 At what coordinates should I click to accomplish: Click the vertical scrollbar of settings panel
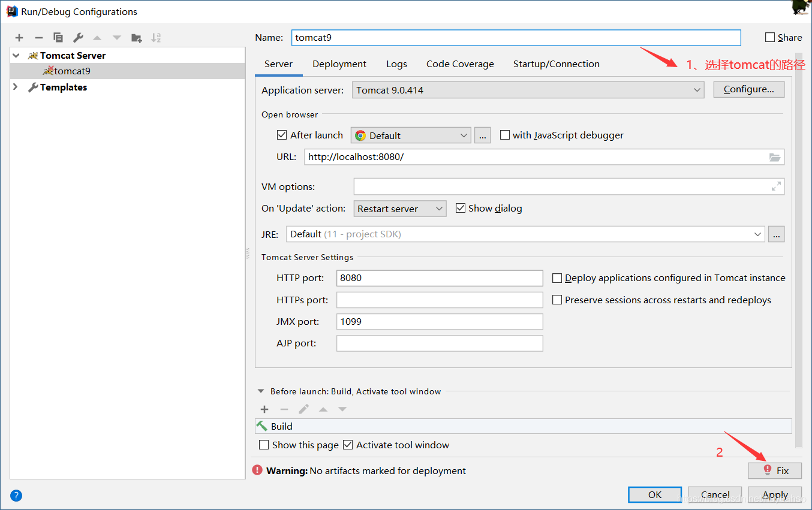pyautogui.click(x=798, y=251)
